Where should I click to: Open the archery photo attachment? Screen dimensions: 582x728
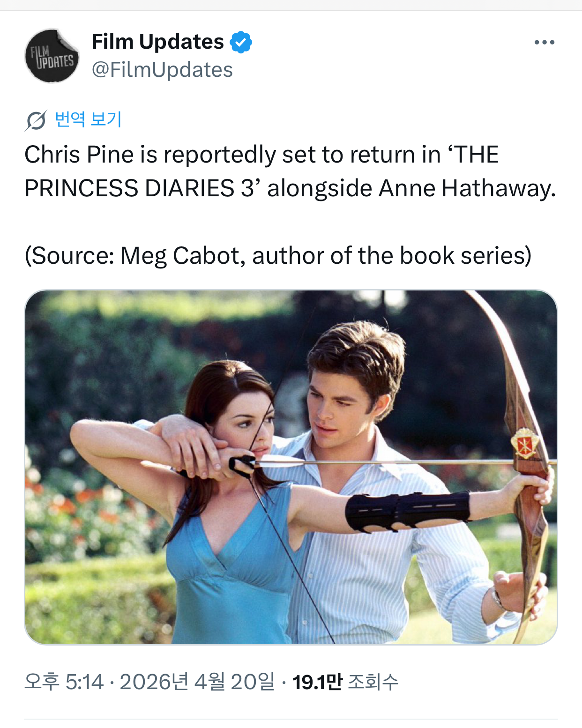[291, 467]
